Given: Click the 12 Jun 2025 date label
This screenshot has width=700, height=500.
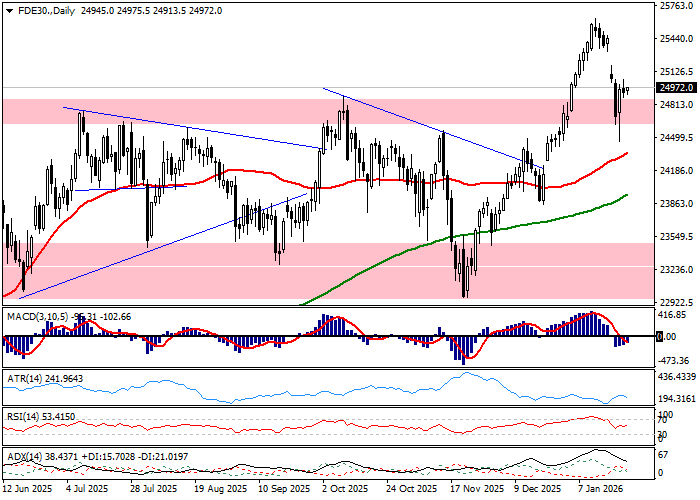Looking at the screenshot, I should click(27, 490).
